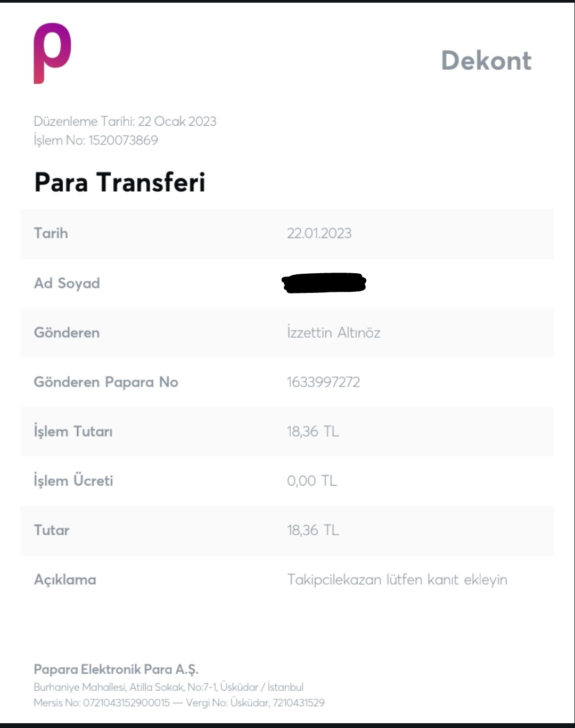Click the Ad Soyad label
The height and width of the screenshot is (728, 575).
pyautogui.click(x=67, y=283)
